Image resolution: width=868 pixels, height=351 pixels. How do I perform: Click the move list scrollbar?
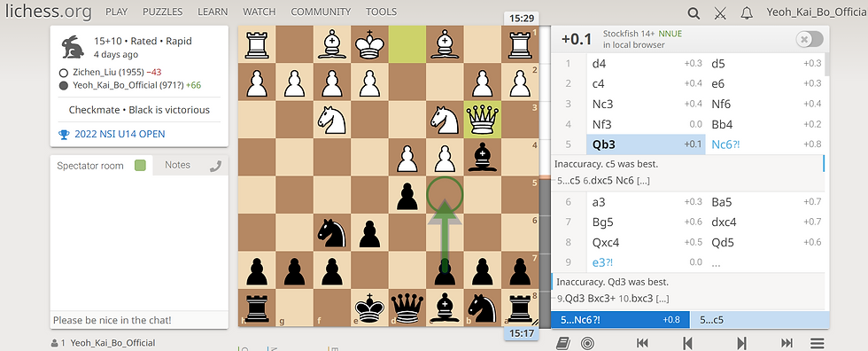(827, 64)
